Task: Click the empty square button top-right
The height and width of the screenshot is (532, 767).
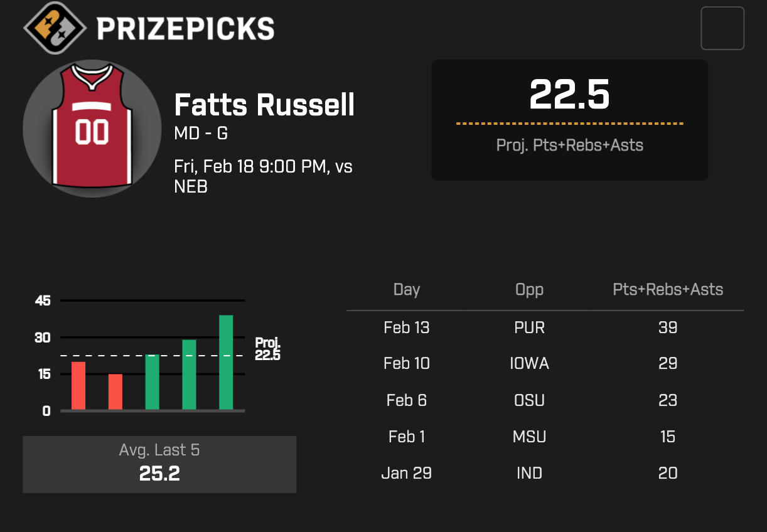Action: pyautogui.click(x=722, y=28)
